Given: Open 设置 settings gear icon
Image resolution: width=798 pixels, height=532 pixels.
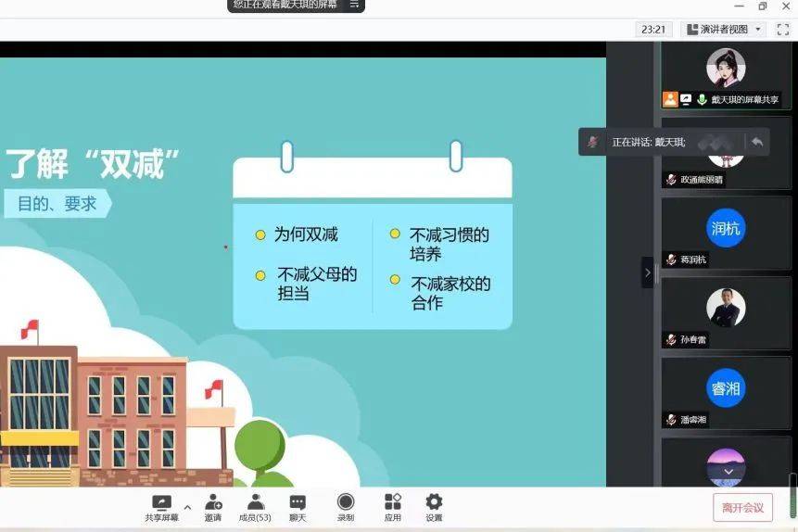Looking at the screenshot, I should pos(434,503).
